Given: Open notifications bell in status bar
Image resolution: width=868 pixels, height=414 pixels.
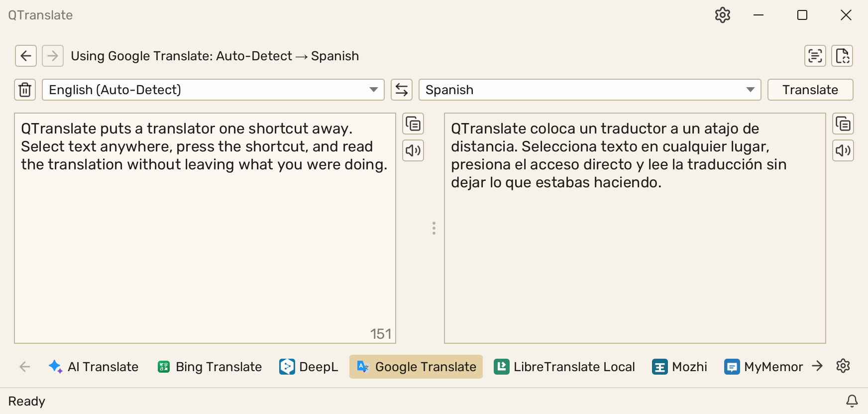Looking at the screenshot, I should click(x=852, y=401).
